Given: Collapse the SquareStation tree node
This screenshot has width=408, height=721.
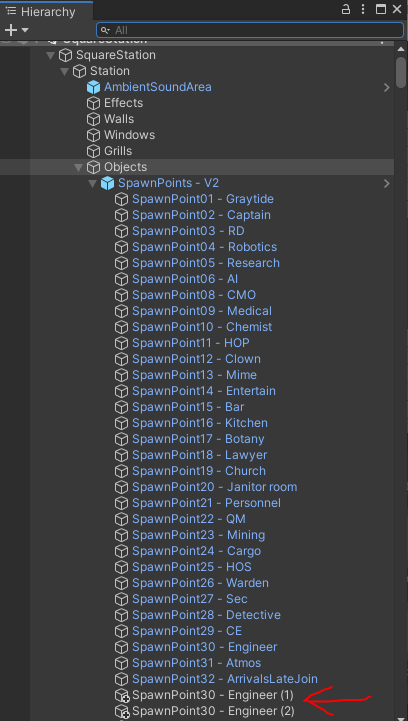Looking at the screenshot, I should tap(51, 55).
